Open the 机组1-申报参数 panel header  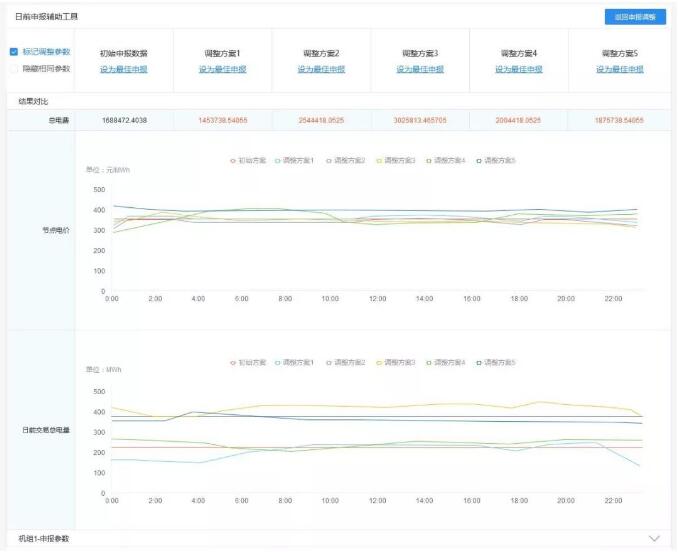click(x=339, y=539)
